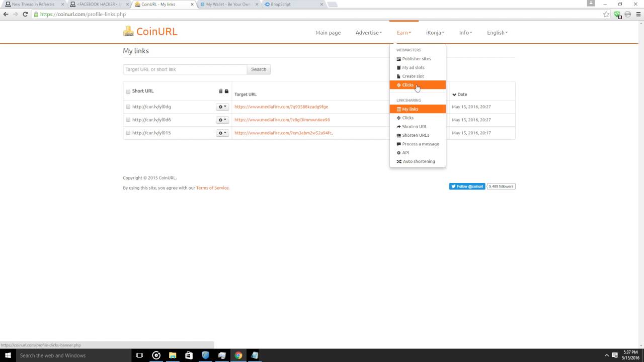
Task: Open mediafire link ending q93588kzadg9fge
Action: (281, 107)
